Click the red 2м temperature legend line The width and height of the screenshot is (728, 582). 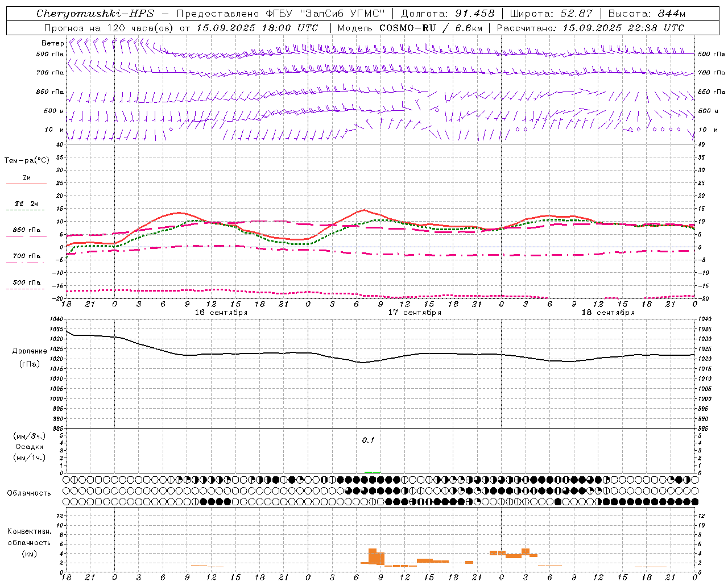(x=26, y=184)
